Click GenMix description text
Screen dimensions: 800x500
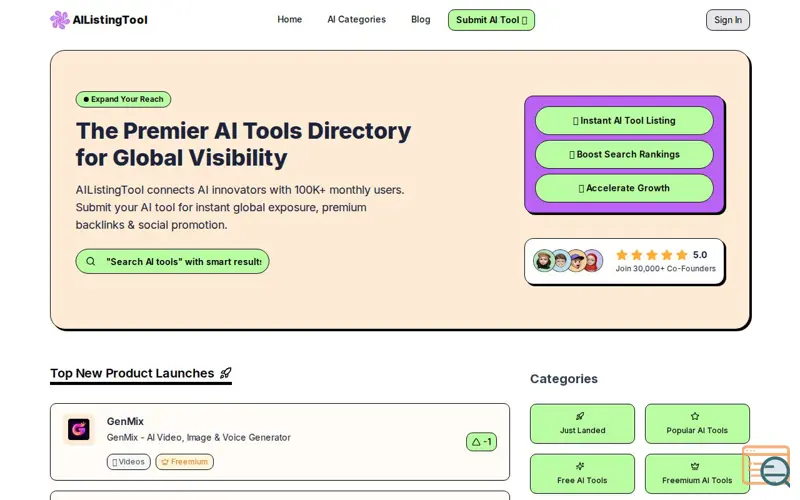click(x=198, y=437)
